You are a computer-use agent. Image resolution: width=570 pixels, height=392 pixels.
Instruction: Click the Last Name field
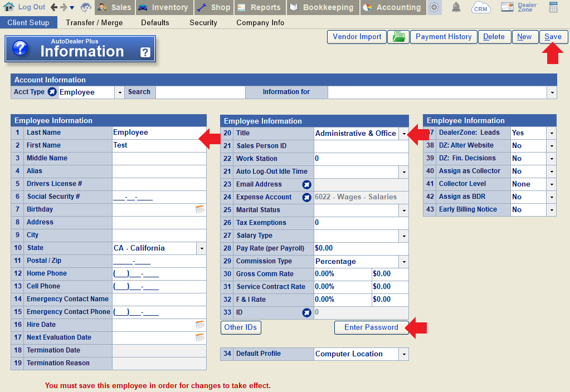tap(159, 133)
